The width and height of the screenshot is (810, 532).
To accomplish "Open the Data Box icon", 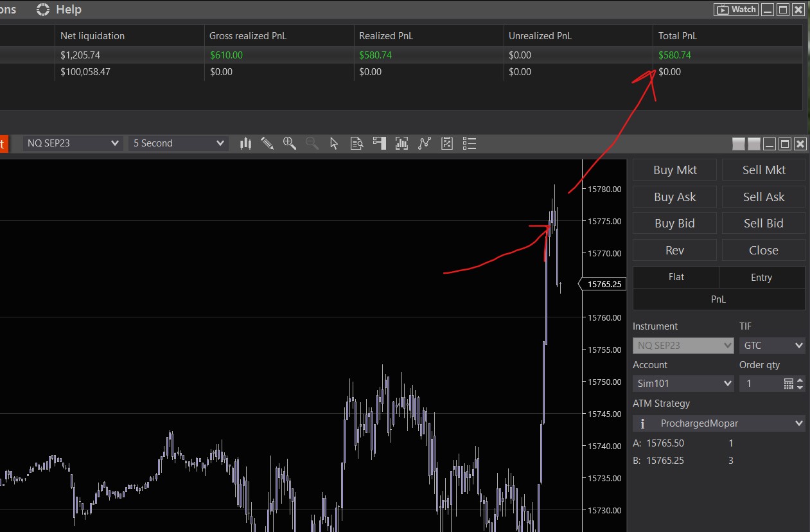I will [357, 143].
